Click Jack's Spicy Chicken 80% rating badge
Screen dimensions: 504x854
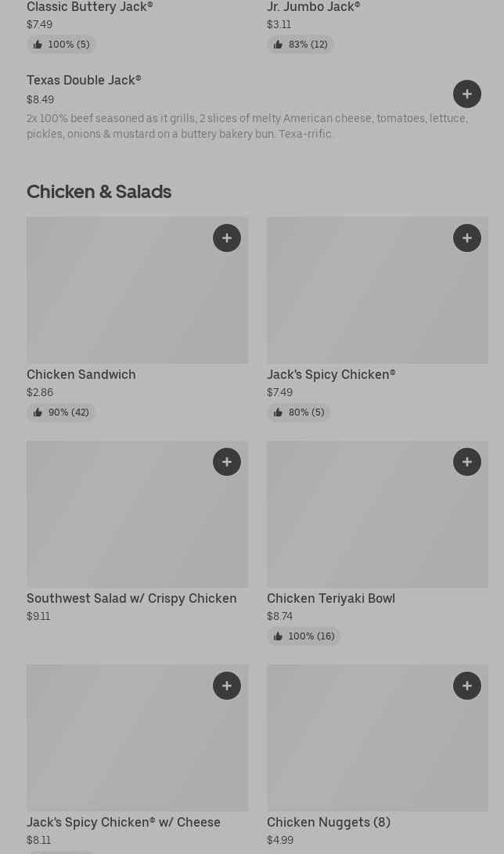(x=299, y=413)
